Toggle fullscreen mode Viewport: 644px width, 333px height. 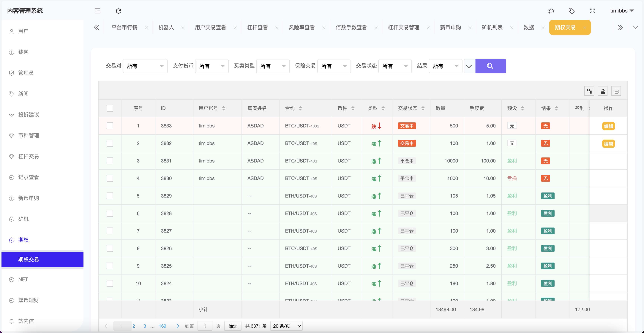(x=593, y=11)
